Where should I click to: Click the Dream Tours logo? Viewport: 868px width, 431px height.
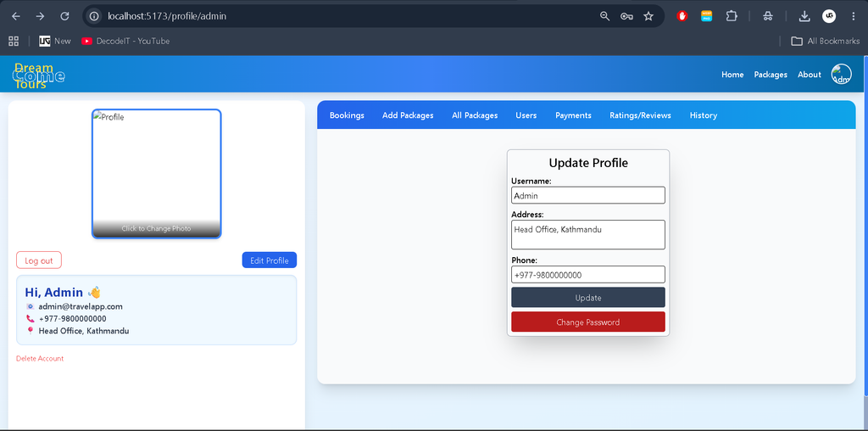coord(39,76)
